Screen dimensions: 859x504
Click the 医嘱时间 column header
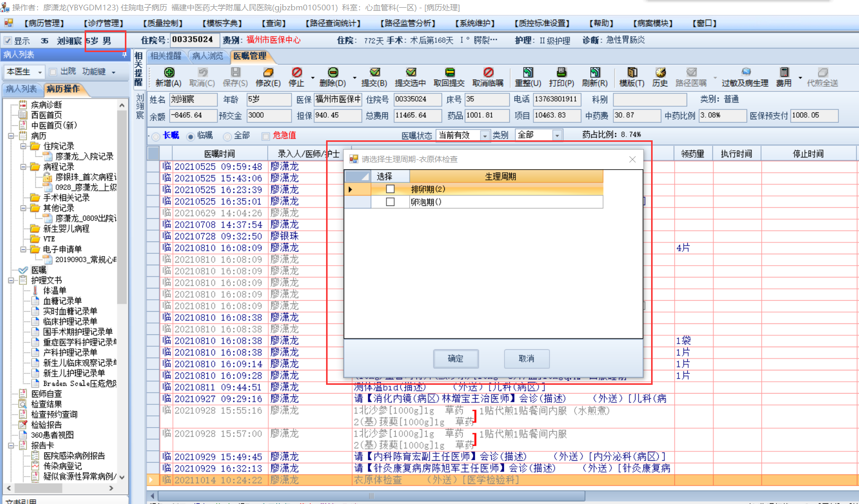coord(220,154)
